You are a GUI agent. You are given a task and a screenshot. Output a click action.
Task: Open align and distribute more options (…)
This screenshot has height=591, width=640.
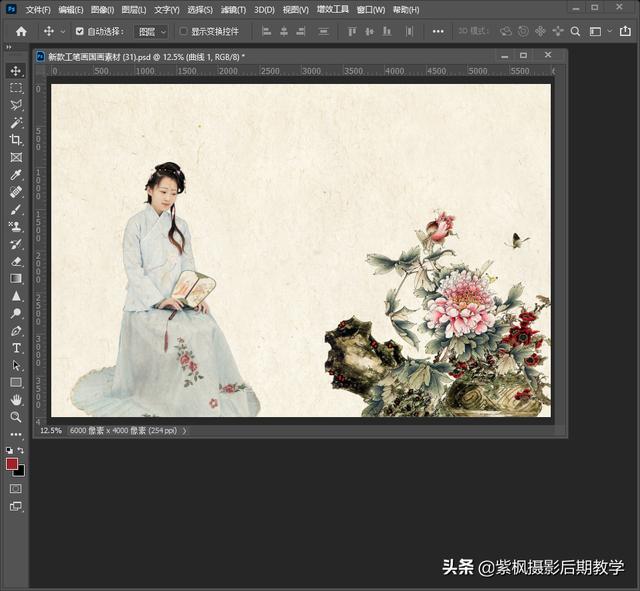[438, 31]
